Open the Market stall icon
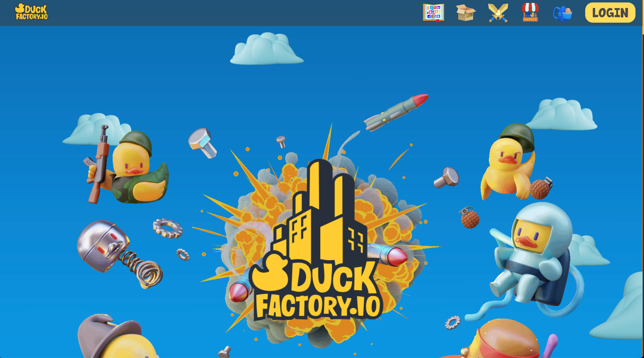This screenshot has width=644, height=358. [x=530, y=12]
